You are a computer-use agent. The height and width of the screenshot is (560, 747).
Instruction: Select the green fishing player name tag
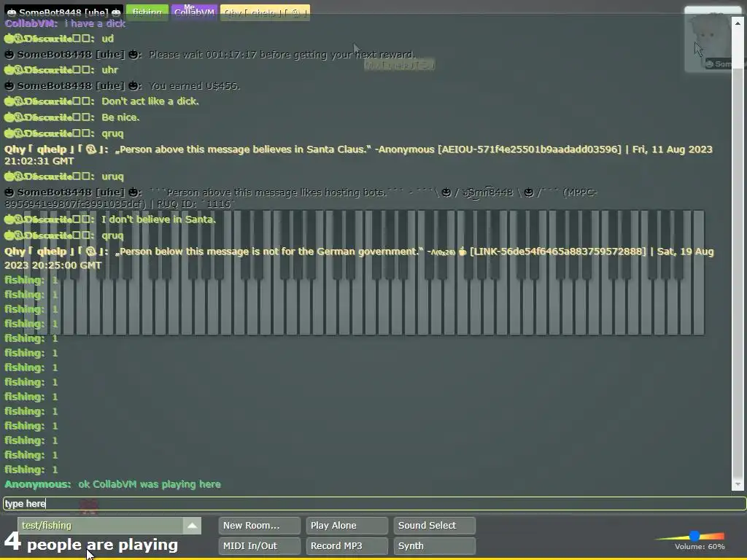(x=147, y=12)
